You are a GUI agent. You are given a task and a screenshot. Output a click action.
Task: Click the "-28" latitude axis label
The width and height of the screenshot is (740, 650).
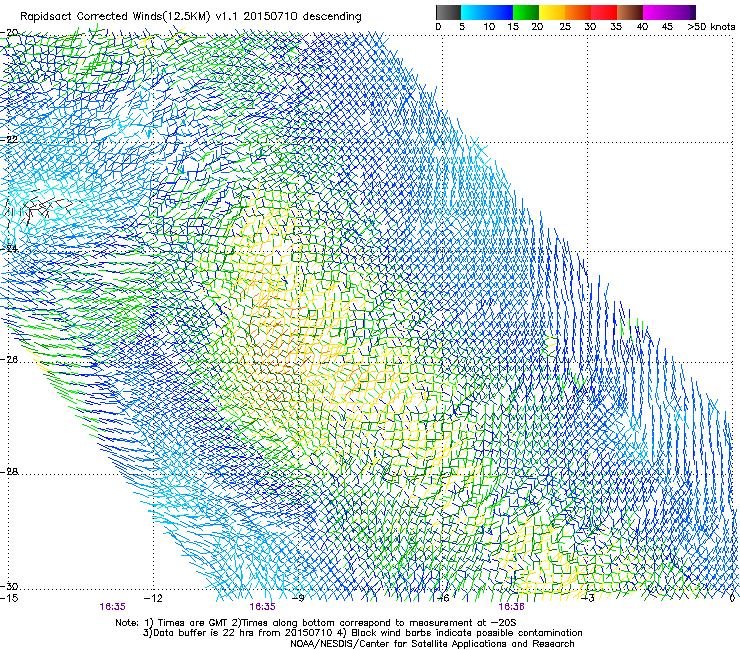[x=9, y=472]
